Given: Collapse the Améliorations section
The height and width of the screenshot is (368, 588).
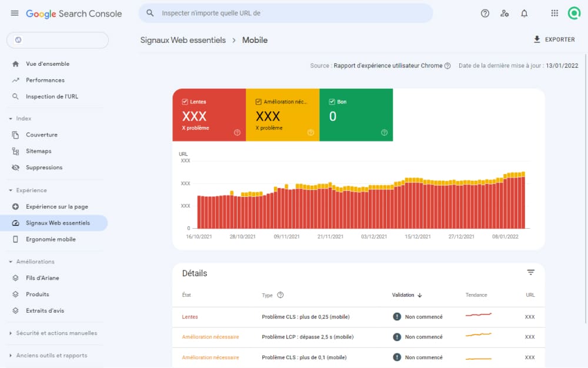Looking at the screenshot, I should tap(11, 262).
